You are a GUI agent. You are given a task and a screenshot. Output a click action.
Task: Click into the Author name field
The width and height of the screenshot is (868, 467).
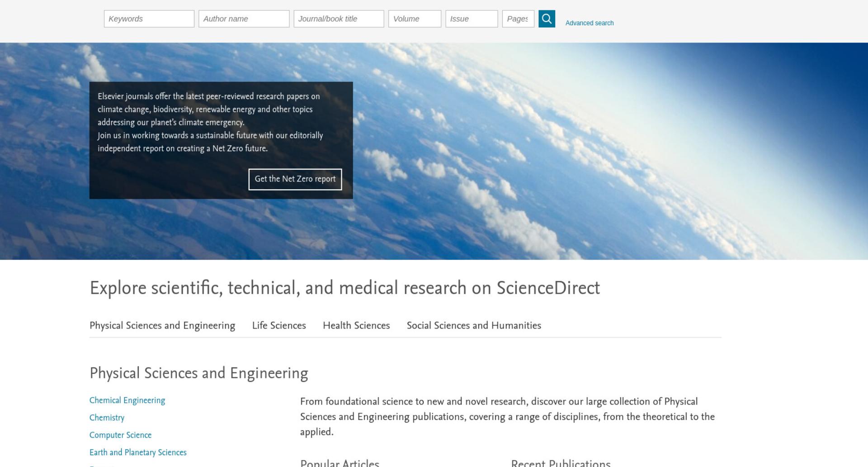tap(244, 19)
